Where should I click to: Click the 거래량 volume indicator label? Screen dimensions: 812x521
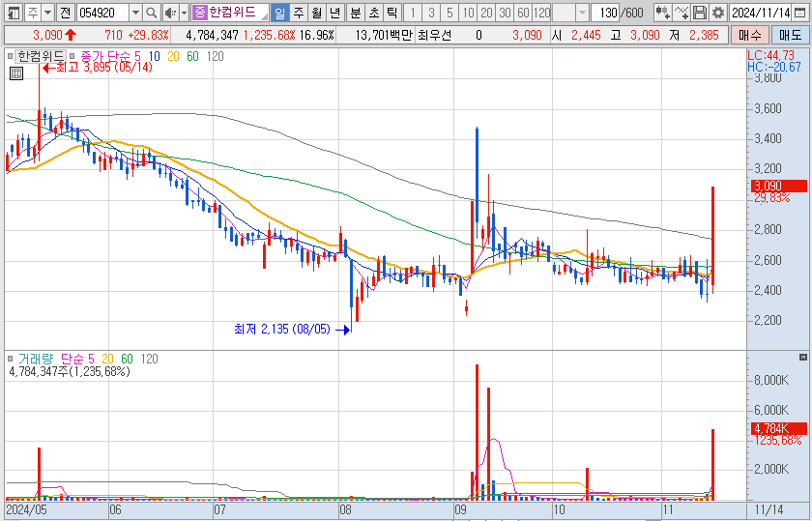36,359
